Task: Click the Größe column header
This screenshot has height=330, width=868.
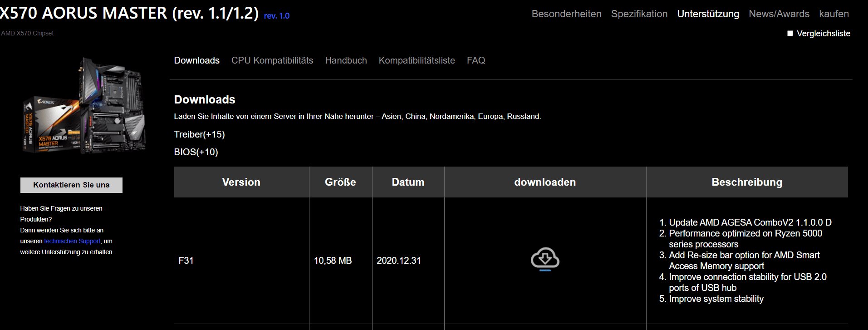Action: (340, 182)
